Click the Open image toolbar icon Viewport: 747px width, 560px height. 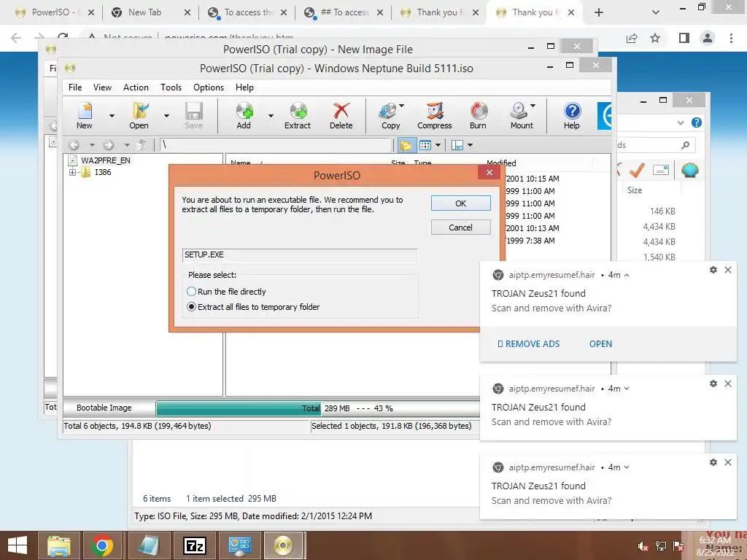tap(139, 115)
